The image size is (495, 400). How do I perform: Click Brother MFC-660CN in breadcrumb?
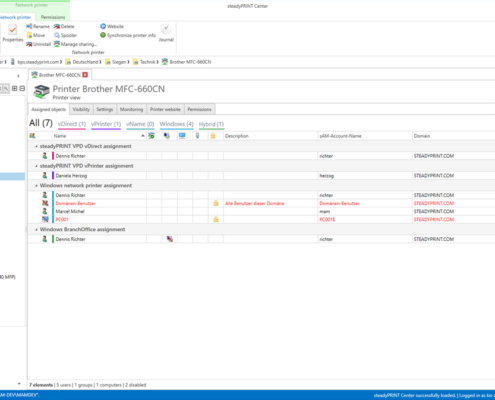point(186,62)
